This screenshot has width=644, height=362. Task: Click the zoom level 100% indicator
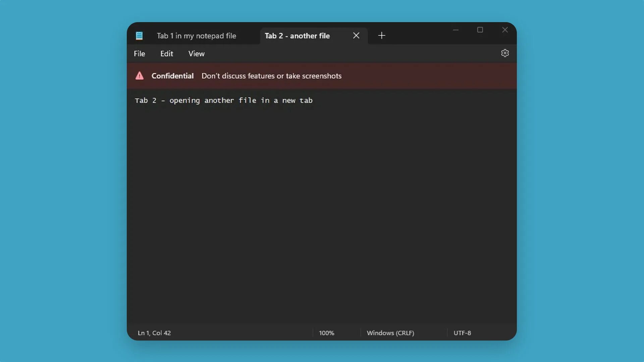[x=326, y=333]
